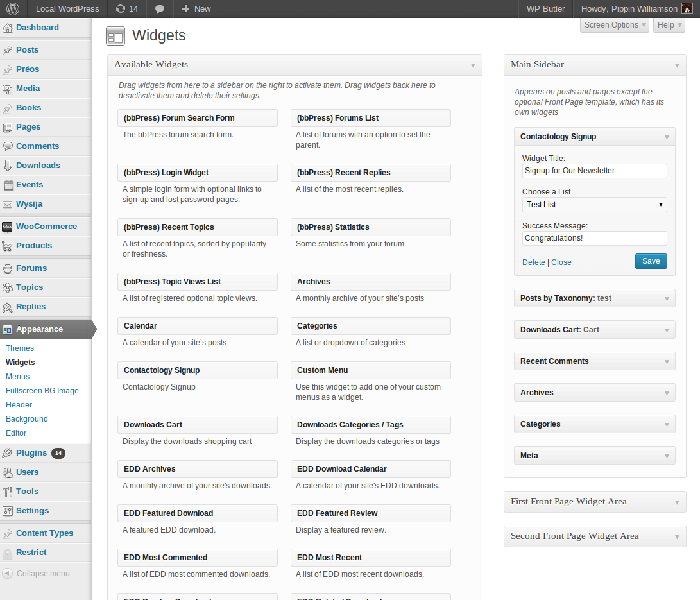
Task: Expand Posts by Taxonomy widget arrow
Action: (667, 298)
